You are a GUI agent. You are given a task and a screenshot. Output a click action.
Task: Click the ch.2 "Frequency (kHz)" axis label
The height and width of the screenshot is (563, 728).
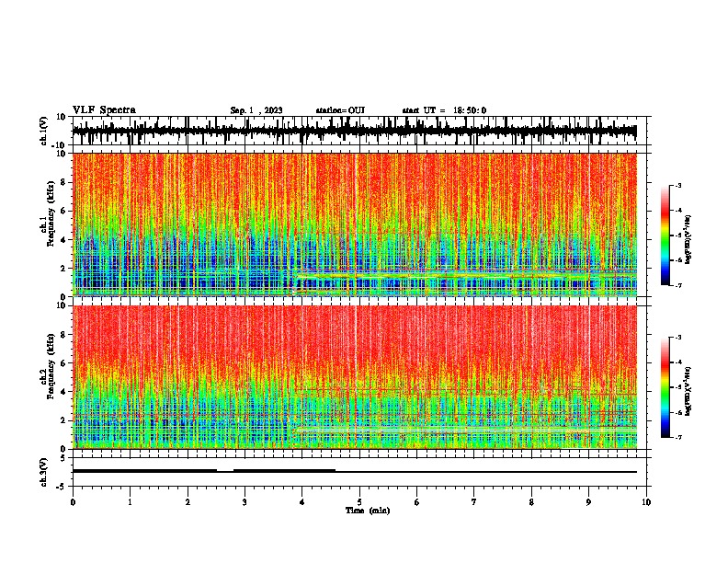click(x=51, y=366)
